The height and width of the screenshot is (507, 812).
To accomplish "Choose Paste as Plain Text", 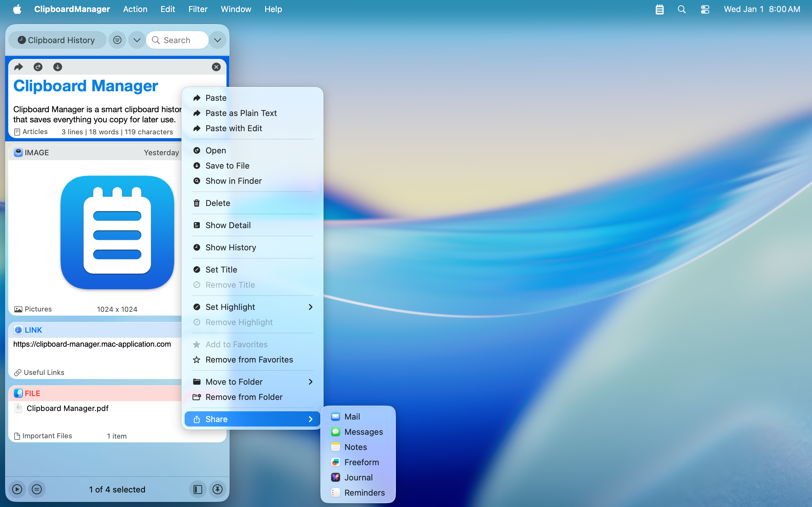I will click(241, 113).
